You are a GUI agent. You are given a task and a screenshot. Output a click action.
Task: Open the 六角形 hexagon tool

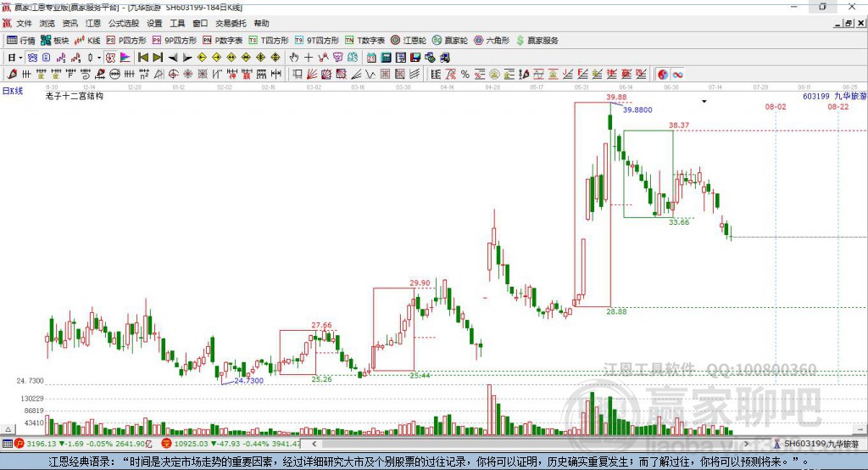click(x=492, y=41)
